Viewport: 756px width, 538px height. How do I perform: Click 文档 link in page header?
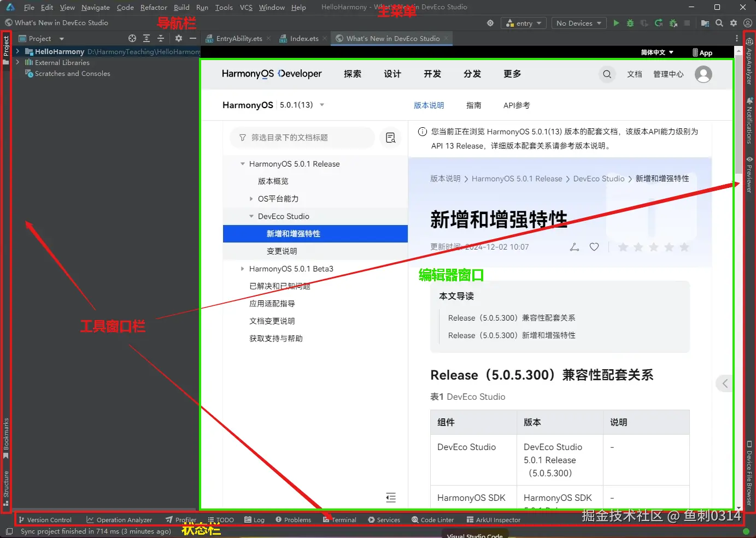[x=635, y=74]
